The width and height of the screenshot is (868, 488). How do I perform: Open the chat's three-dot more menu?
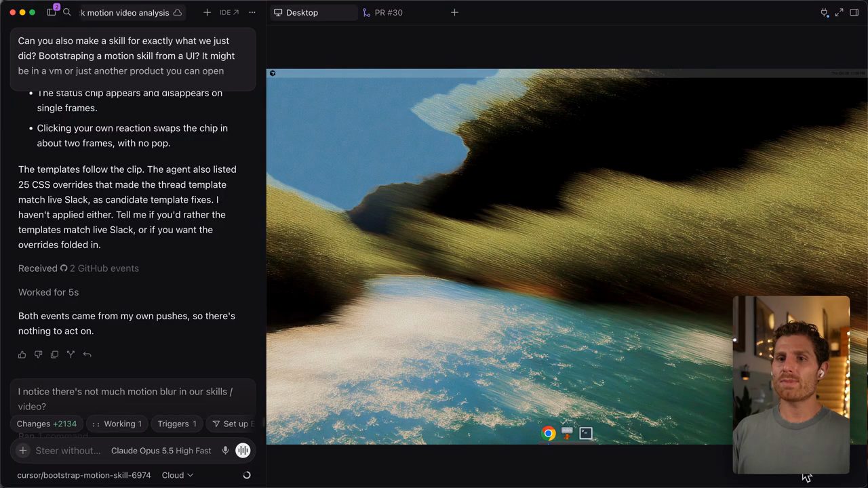(252, 12)
